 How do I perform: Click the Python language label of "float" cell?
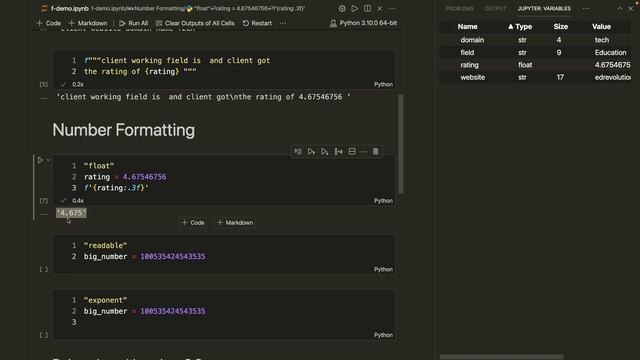coord(383,201)
